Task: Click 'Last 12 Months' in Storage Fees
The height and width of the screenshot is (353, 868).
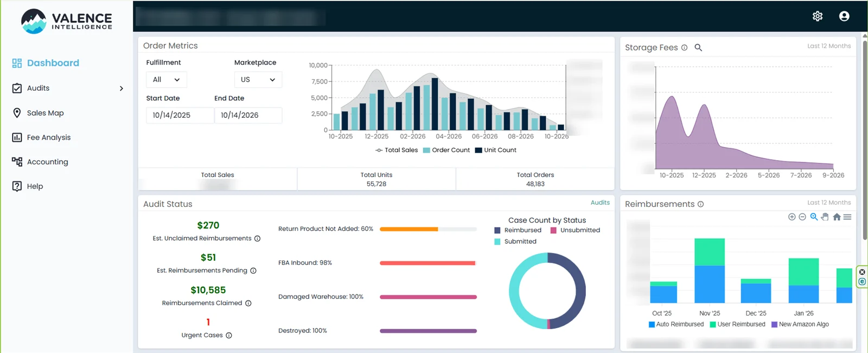Action: [829, 46]
